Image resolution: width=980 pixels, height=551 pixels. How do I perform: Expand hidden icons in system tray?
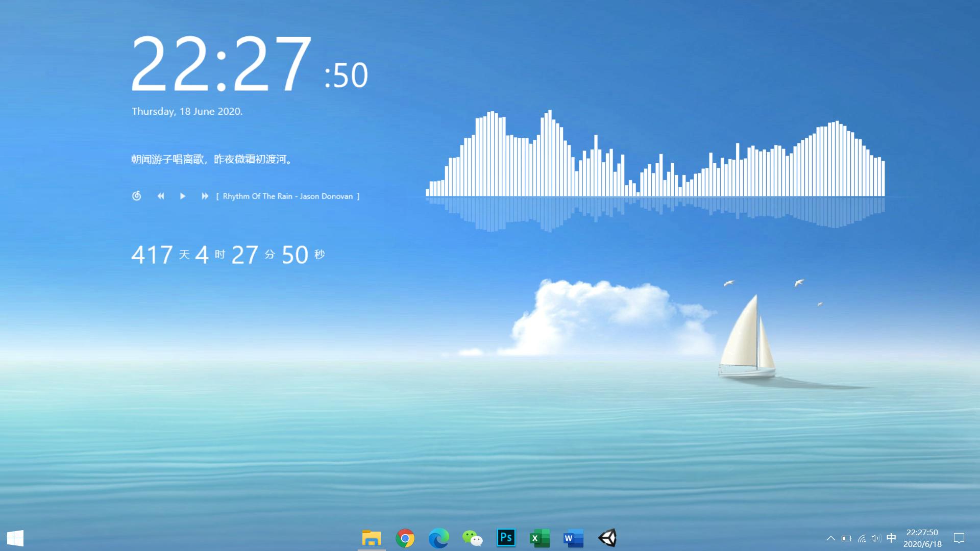coord(831,538)
